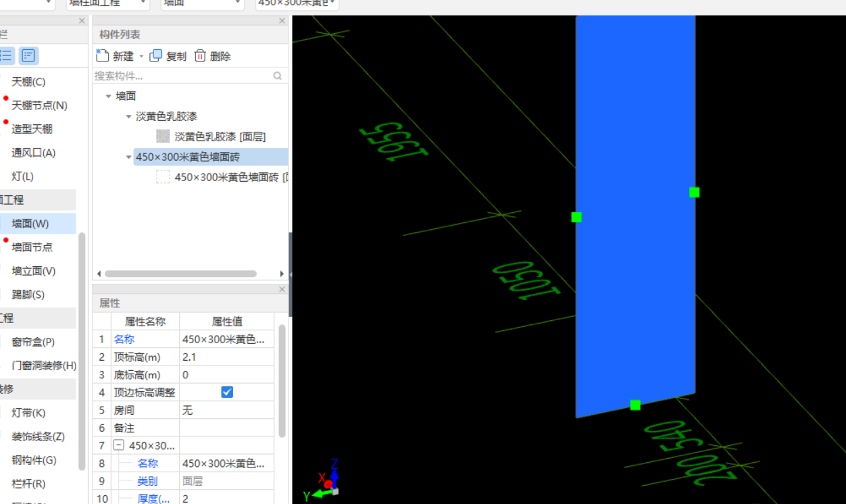Viewport: 846px width, 504px height.
Task: Select 造型天棚 in navigation list
Action: click(32, 129)
